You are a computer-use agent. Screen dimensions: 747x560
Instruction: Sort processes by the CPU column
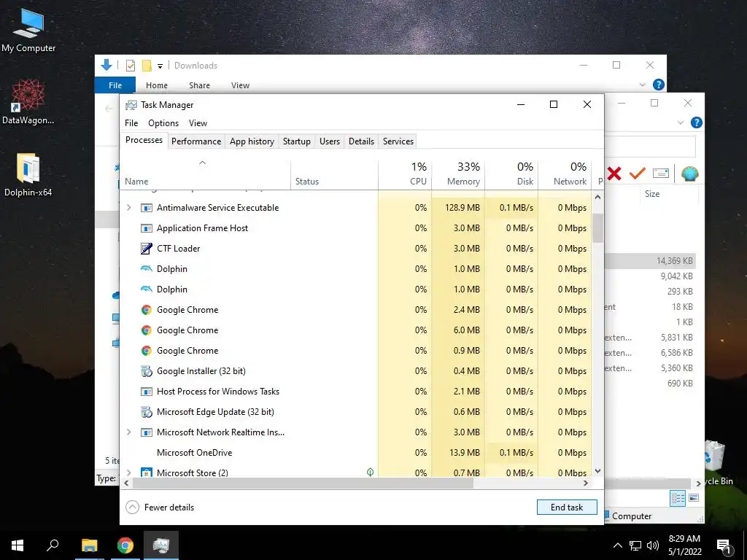[x=405, y=174]
